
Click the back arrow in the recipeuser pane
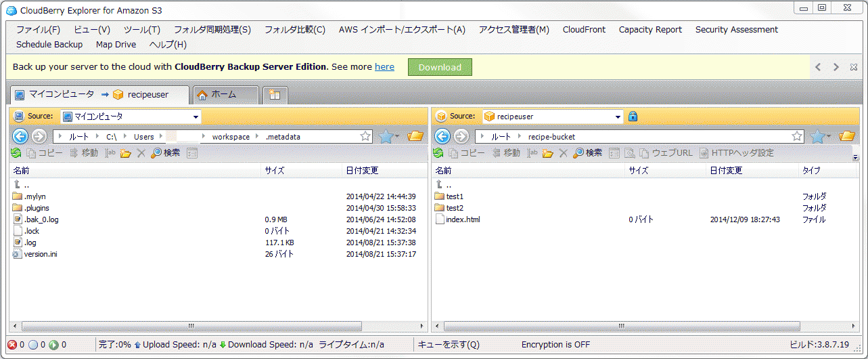pyautogui.click(x=442, y=136)
